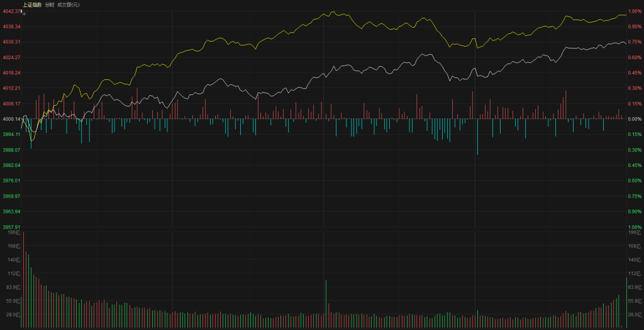Select the green 1.06% label at bottom right

pos(635,227)
